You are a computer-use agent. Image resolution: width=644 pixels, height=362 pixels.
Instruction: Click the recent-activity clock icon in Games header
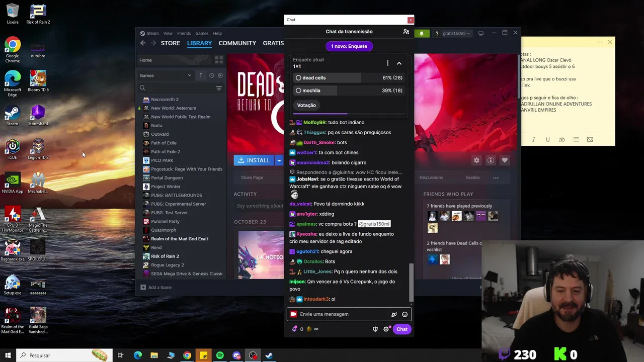click(x=211, y=75)
